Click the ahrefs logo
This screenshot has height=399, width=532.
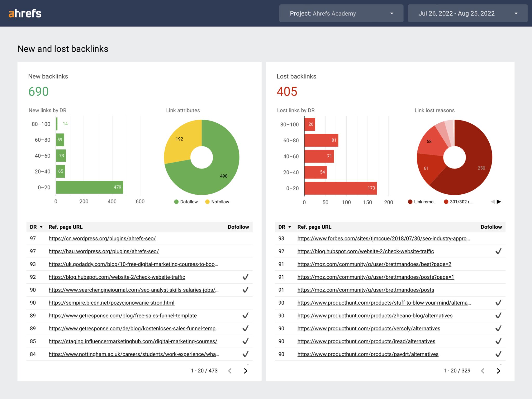click(25, 13)
